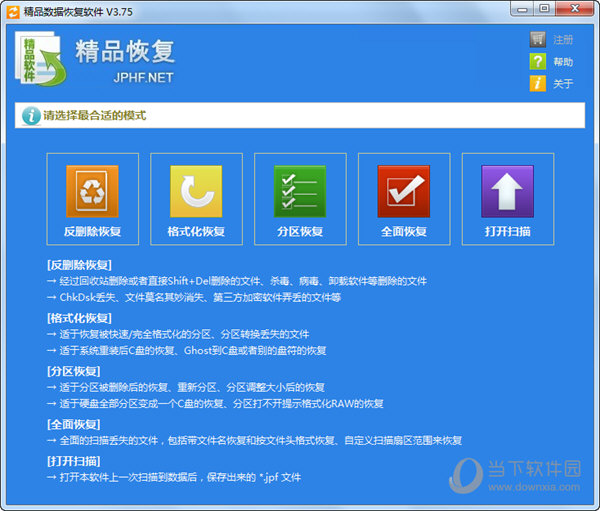Click the line about 被快速/完全格式化的分区
This screenshot has width=600, height=511.
tap(178, 335)
